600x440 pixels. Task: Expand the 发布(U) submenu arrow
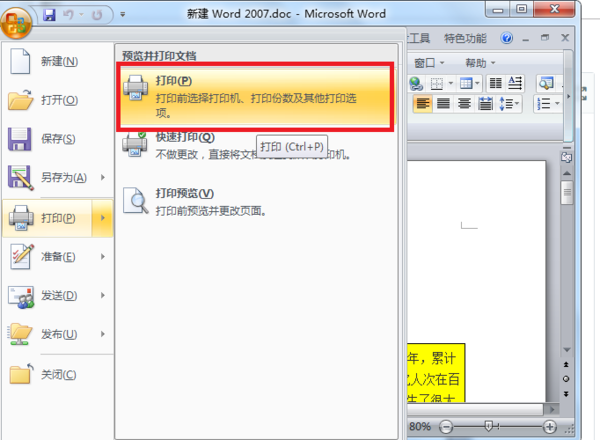(103, 334)
